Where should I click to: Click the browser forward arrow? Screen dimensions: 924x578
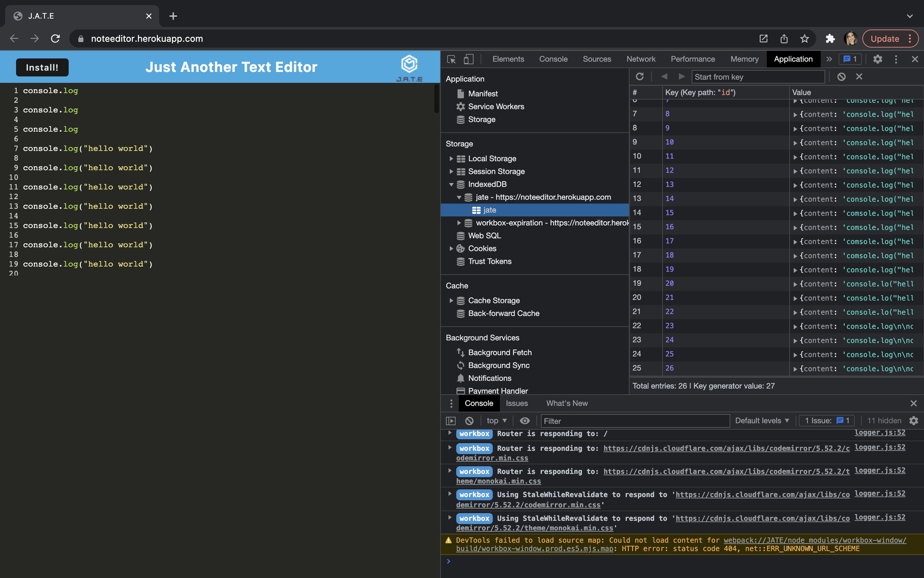[35, 39]
